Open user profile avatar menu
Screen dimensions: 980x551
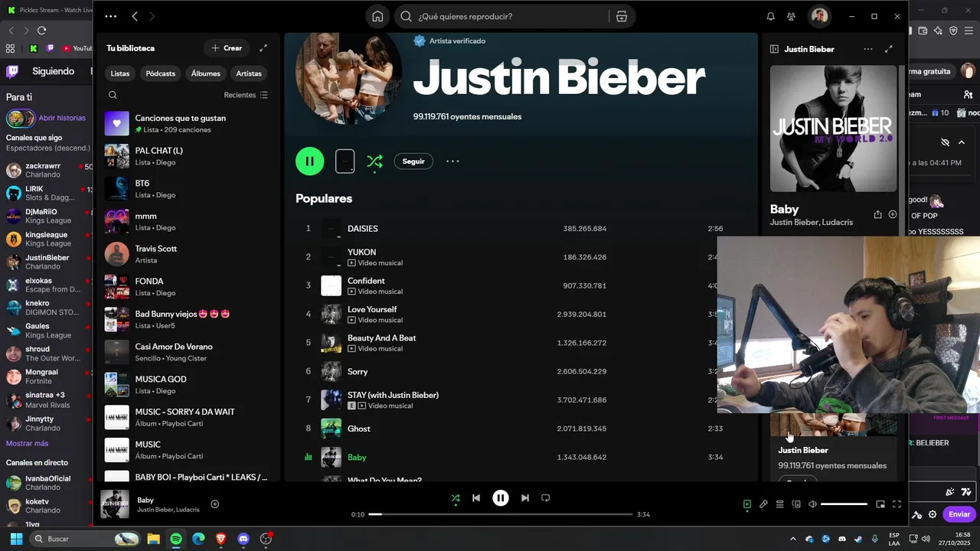pyautogui.click(x=819, y=16)
